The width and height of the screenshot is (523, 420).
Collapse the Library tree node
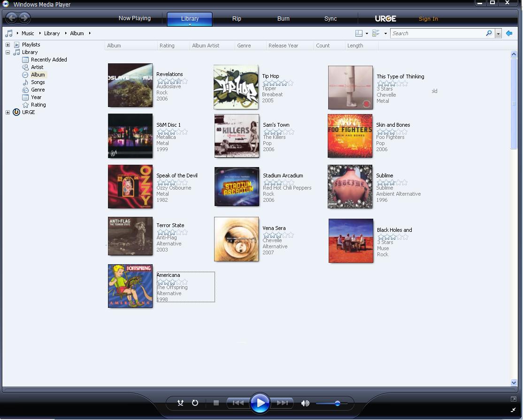click(x=8, y=53)
